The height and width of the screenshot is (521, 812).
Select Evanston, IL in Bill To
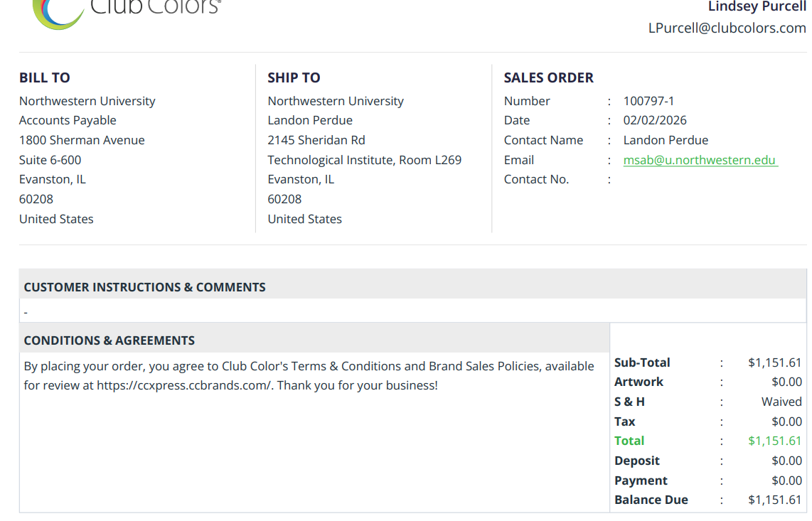click(53, 179)
